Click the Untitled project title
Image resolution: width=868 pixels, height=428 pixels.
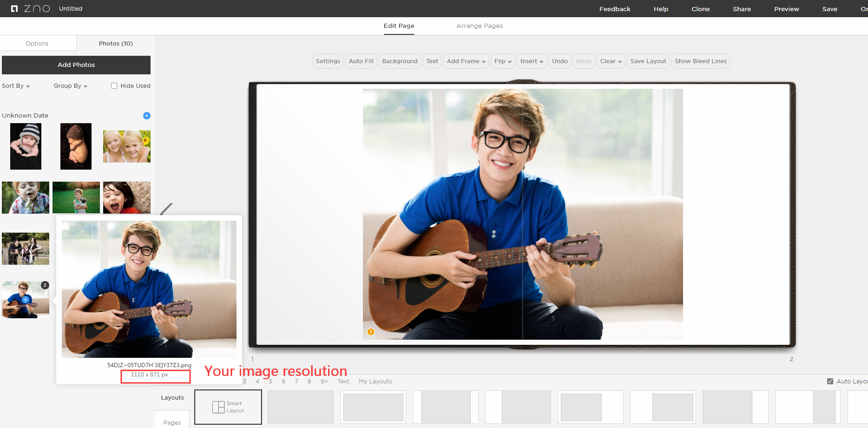pos(71,9)
